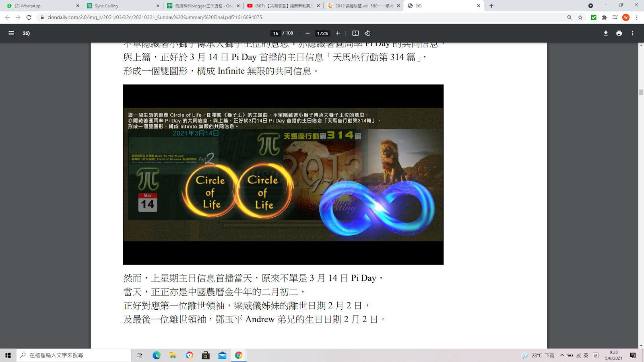
Task: Click the scrollbar up arrow
Action: 641,45
